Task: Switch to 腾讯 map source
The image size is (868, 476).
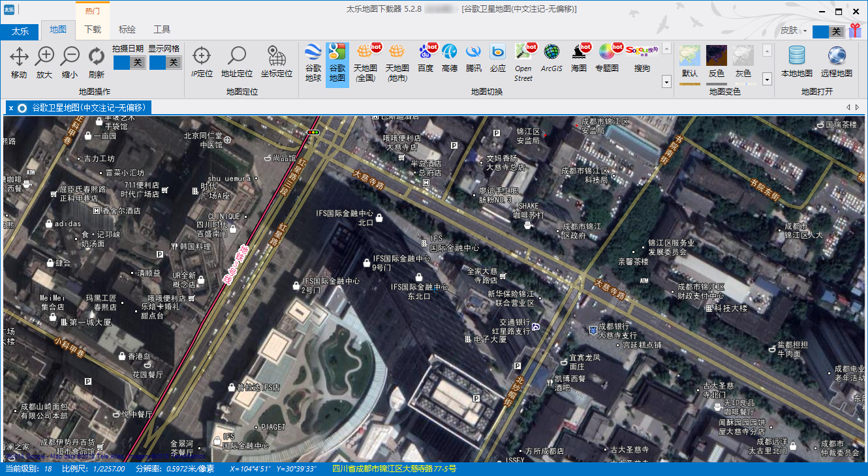Action: (474, 59)
